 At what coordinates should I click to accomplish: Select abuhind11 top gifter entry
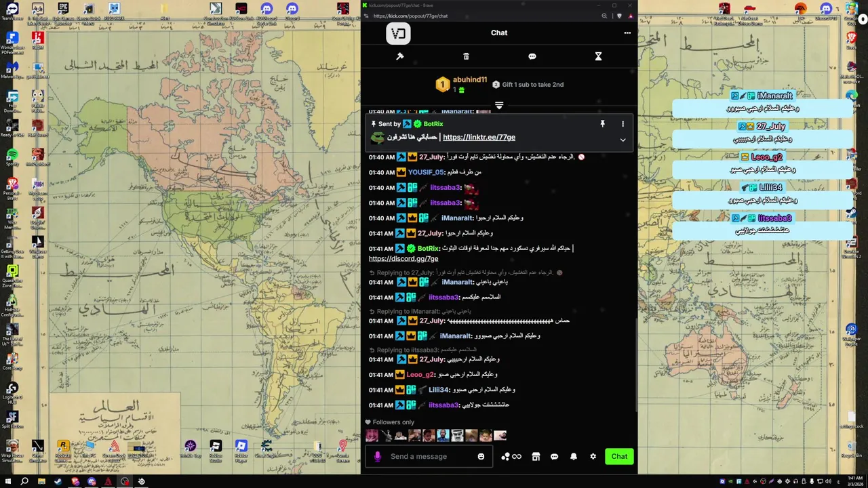pyautogui.click(x=461, y=84)
